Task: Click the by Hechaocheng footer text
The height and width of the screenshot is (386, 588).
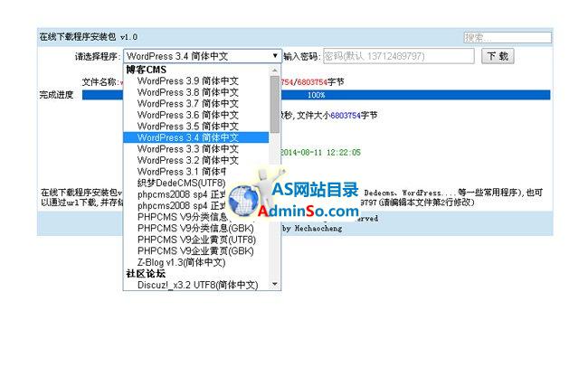Action: (x=312, y=228)
